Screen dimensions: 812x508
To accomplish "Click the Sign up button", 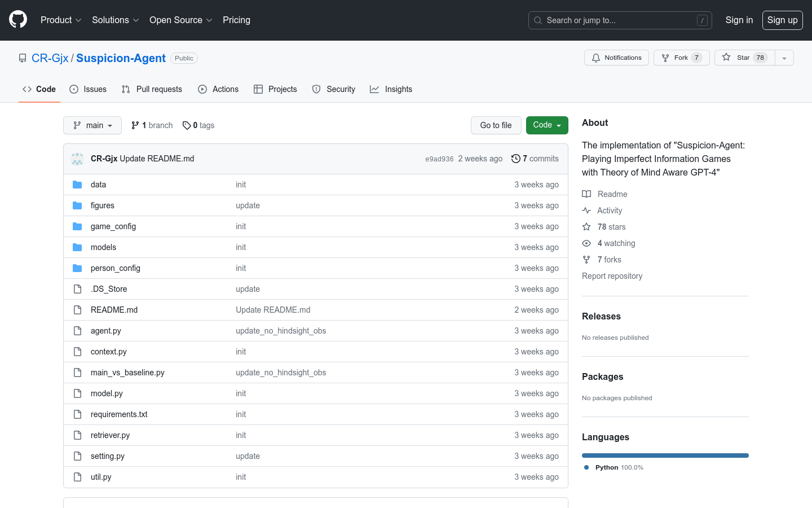I will click(783, 20).
